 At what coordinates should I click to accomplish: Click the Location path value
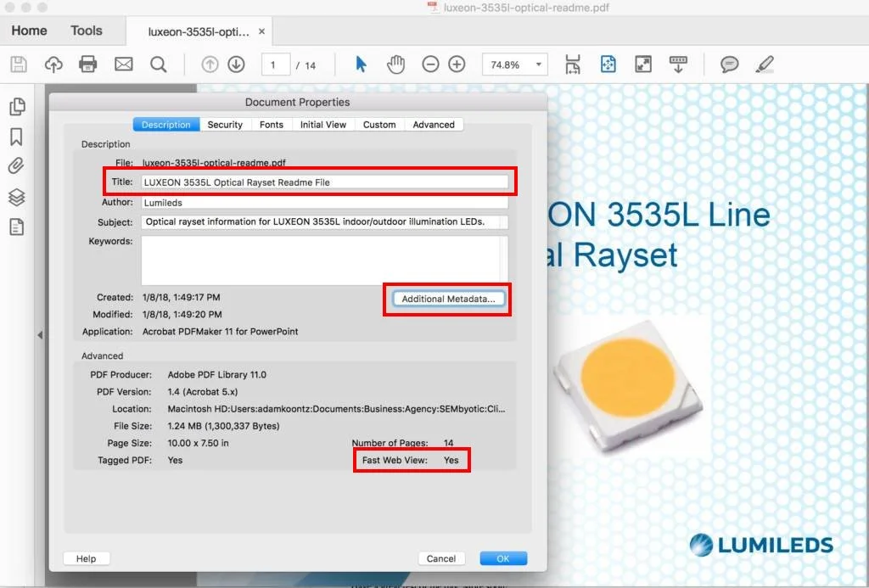[336, 409]
